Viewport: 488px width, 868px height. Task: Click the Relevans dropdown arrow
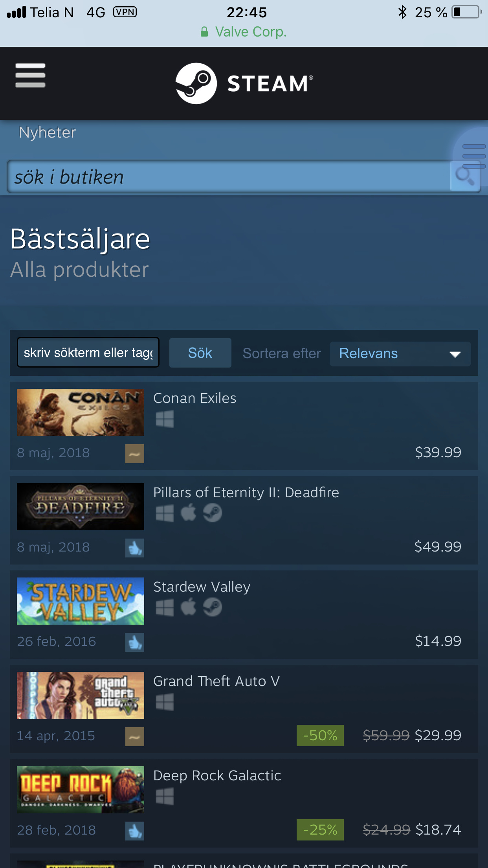pyautogui.click(x=455, y=354)
